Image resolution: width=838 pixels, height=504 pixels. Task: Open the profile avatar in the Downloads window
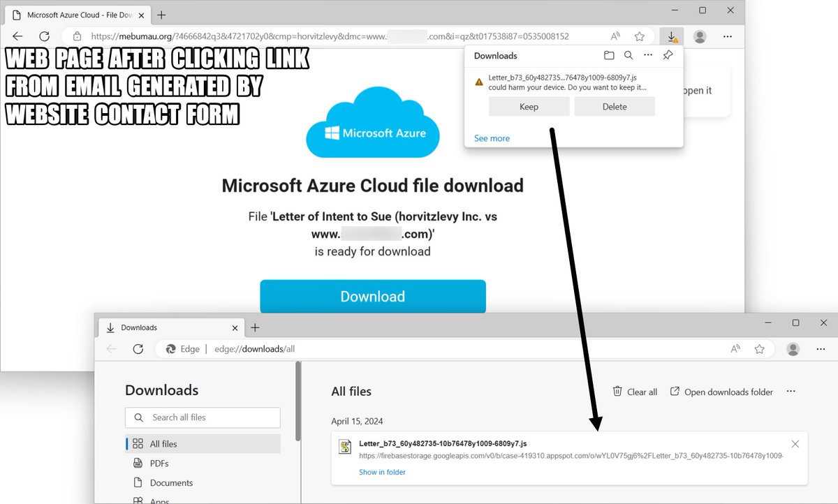pos(793,349)
